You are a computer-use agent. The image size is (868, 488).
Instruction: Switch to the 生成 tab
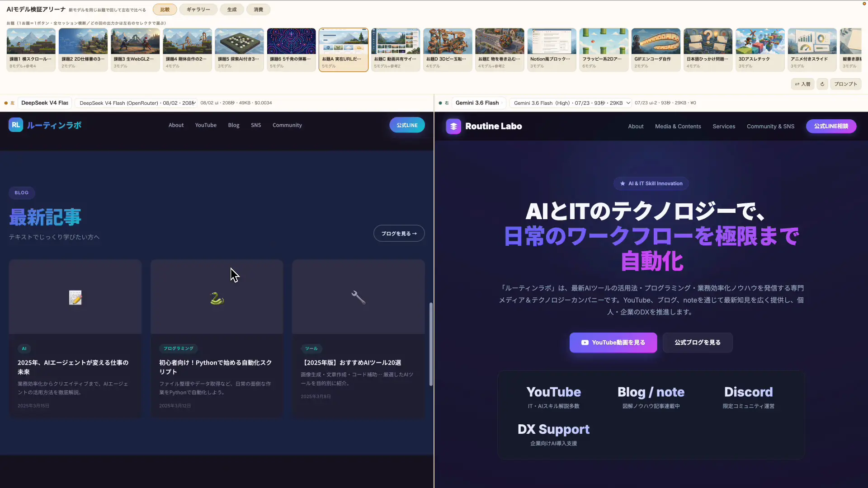click(232, 9)
